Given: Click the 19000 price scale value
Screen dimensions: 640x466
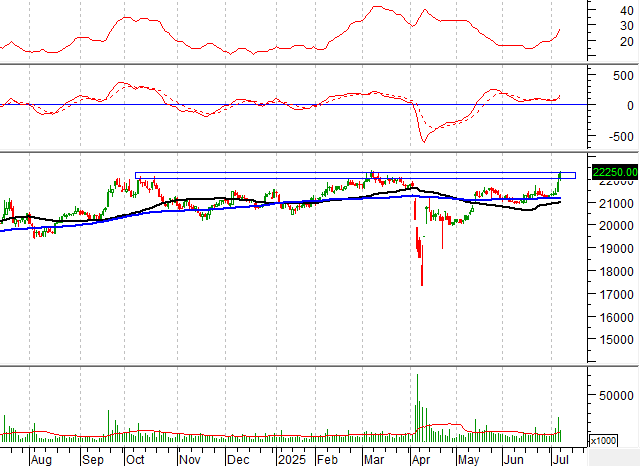Looking at the screenshot, I should tap(616, 249).
